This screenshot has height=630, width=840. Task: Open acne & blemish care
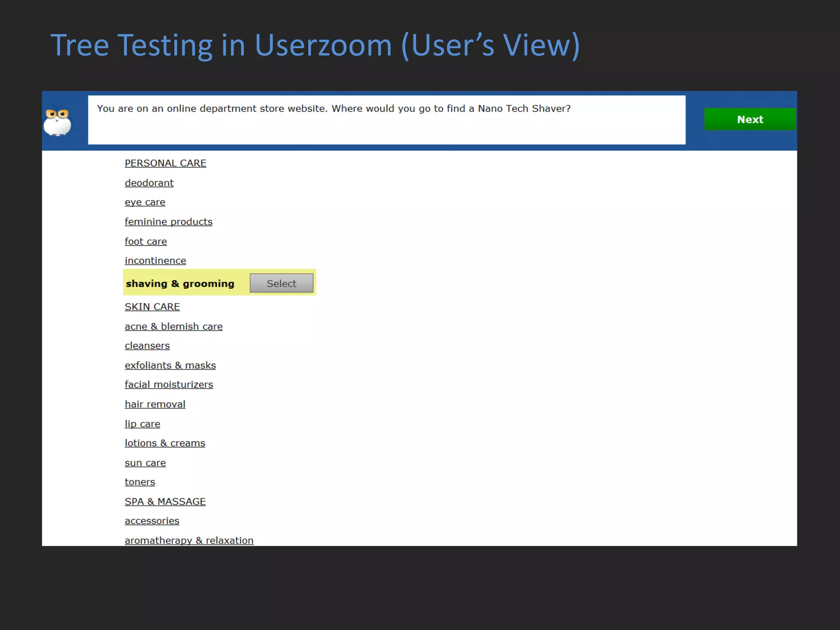point(173,326)
